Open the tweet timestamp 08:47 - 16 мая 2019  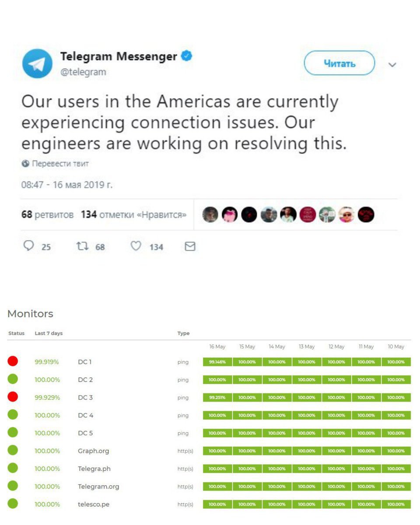click(67, 185)
